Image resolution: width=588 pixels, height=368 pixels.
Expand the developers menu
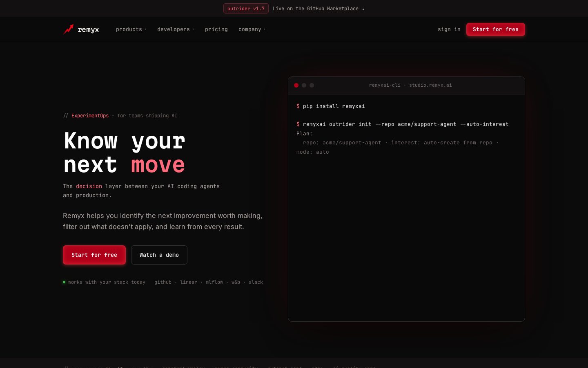coord(176,29)
